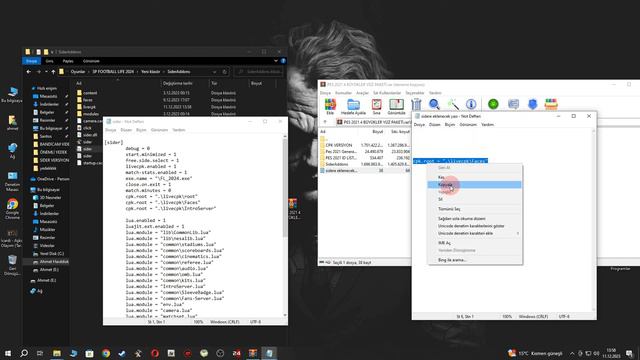Switch to Görünüm tab in File Explorer
The image size is (640, 360).
coord(91,61)
